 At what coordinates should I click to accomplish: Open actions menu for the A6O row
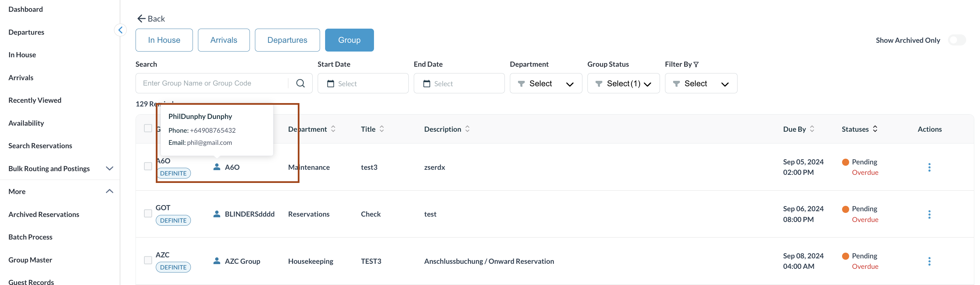click(929, 167)
